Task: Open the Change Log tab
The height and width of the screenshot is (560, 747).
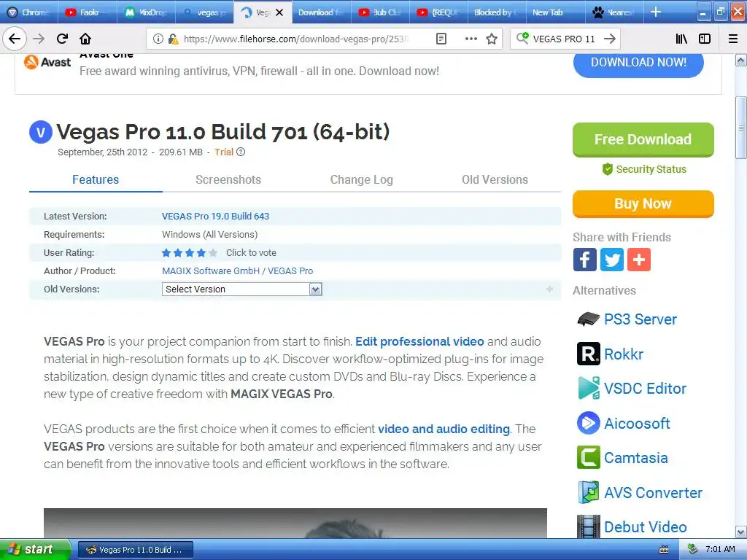Action: (362, 179)
